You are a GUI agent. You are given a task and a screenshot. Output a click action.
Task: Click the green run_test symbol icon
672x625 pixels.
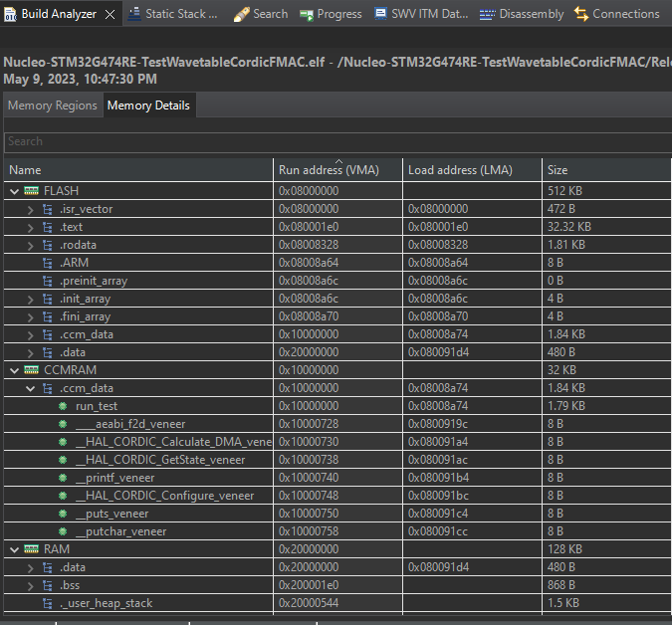[x=63, y=406]
